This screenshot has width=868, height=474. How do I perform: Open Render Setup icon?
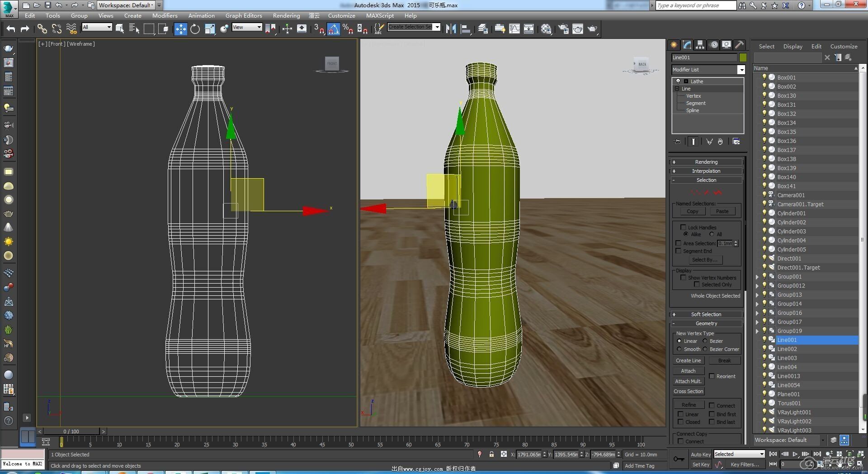(563, 29)
